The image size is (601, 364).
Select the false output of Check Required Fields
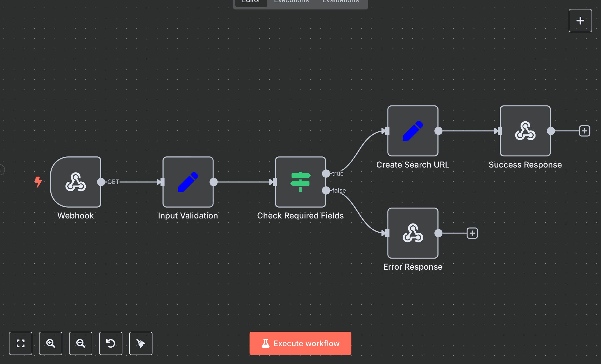pos(326,191)
